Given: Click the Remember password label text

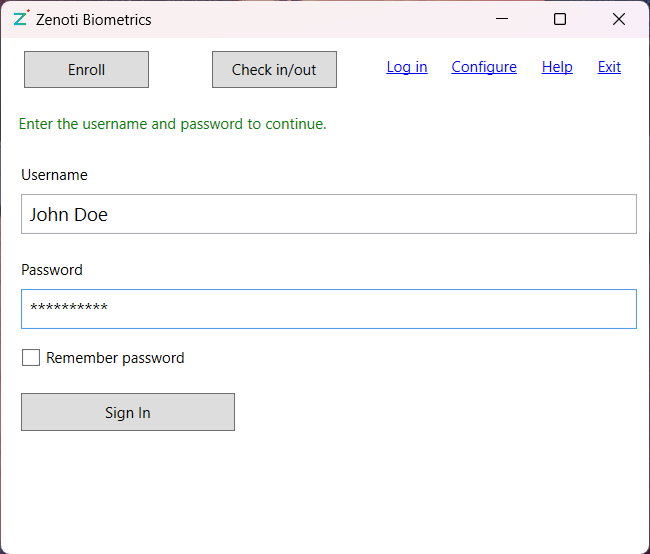Looking at the screenshot, I should point(115,358).
